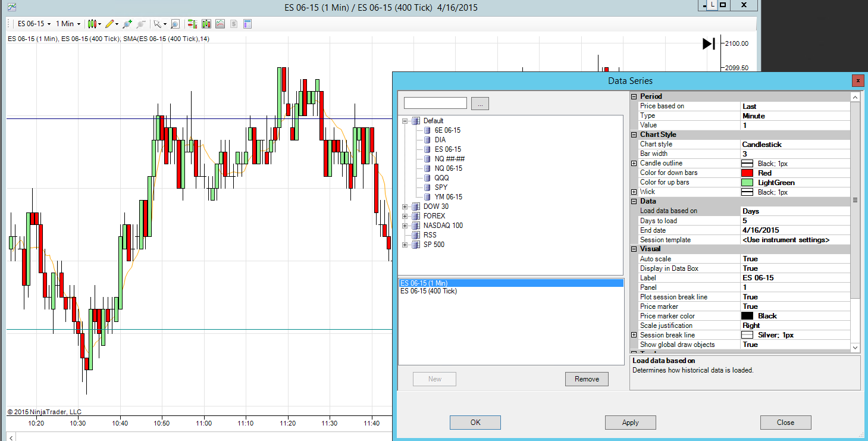Click the property grid scroll down arrow
This screenshot has width=868, height=441.
pos(856,348)
